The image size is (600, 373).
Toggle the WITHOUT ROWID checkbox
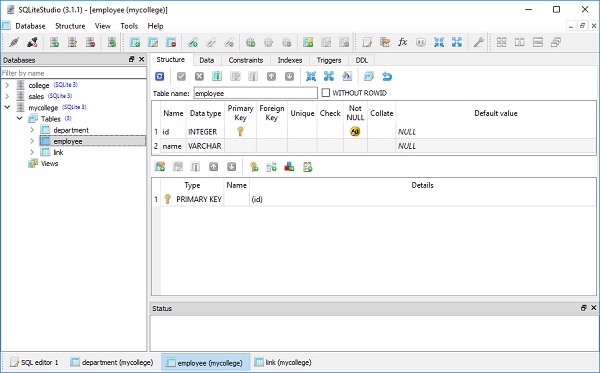click(x=326, y=93)
